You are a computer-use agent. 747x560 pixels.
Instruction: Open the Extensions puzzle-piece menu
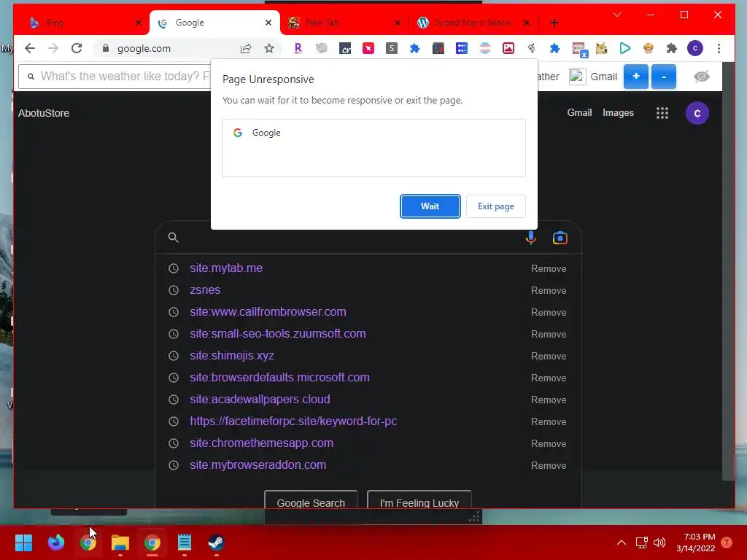(672, 48)
